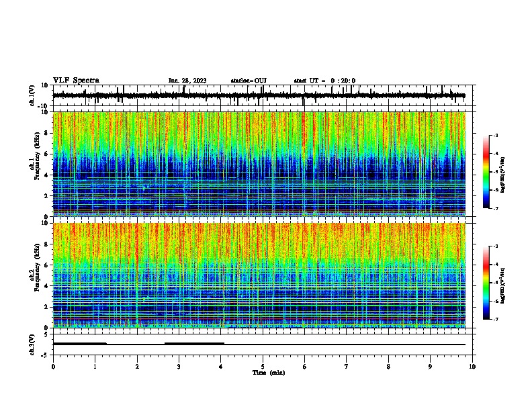Click time axis tick label "2"
This screenshot has height=411, width=532.
pos(137,367)
